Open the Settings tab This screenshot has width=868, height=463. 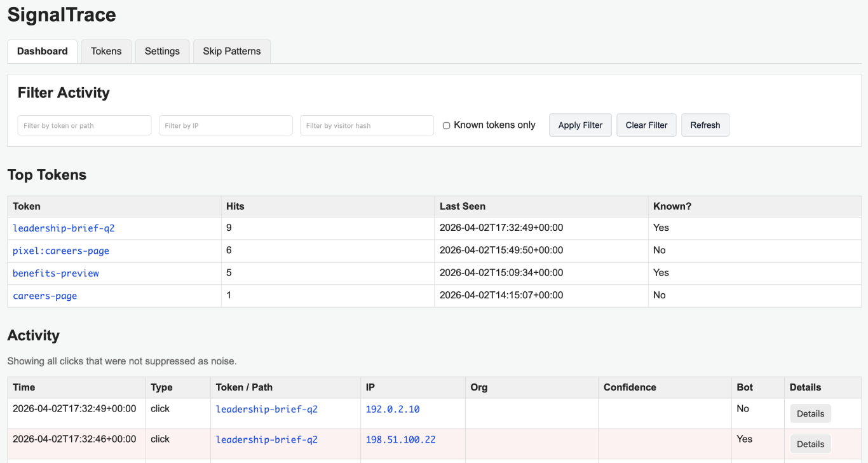click(162, 51)
